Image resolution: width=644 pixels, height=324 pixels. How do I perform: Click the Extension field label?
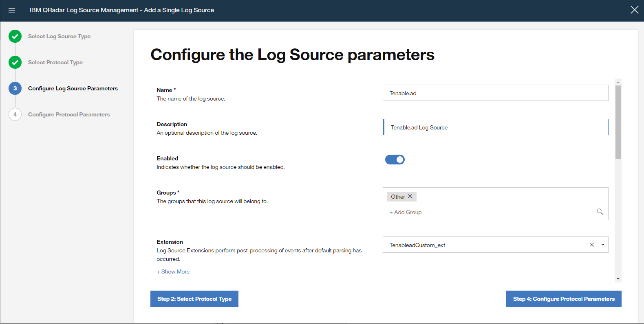point(170,242)
